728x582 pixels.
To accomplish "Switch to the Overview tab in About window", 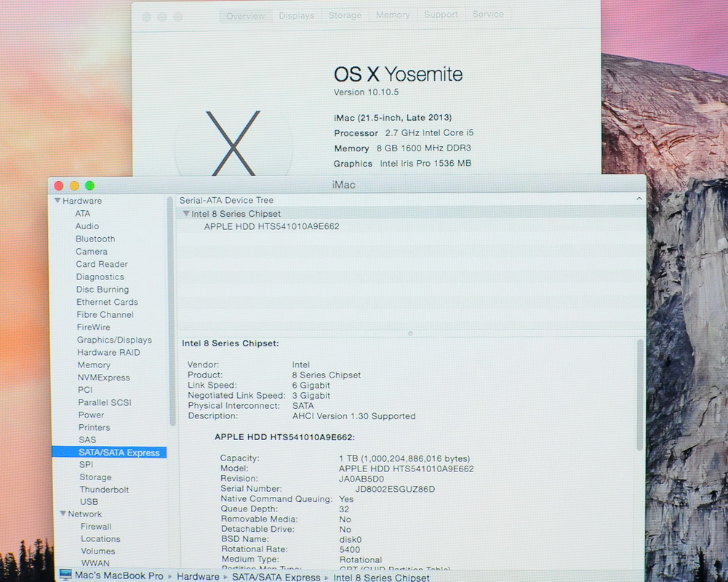I will 245,16.
